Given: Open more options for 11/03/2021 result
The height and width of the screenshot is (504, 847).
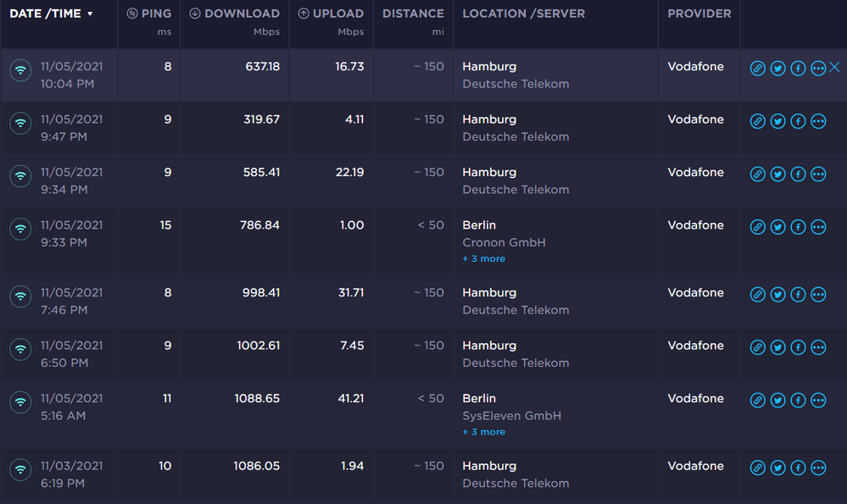Looking at the screenshot, I should [818, 468].
